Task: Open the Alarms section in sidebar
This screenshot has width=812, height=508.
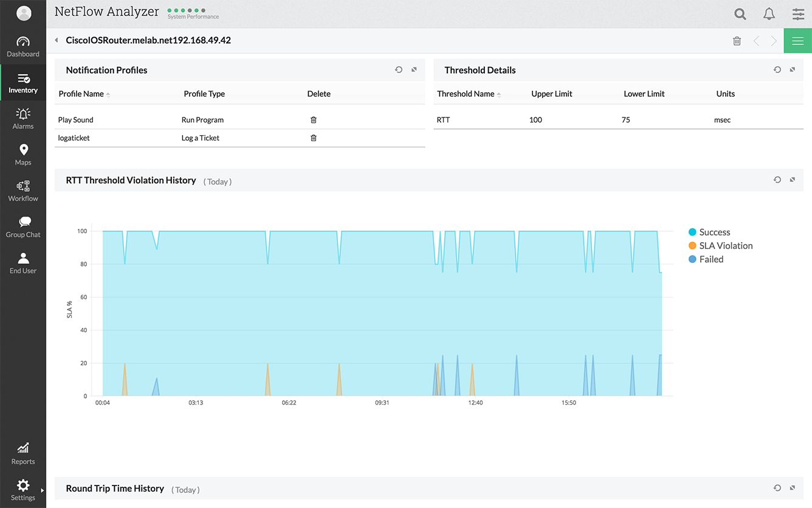Action: [x=23, y=119]
